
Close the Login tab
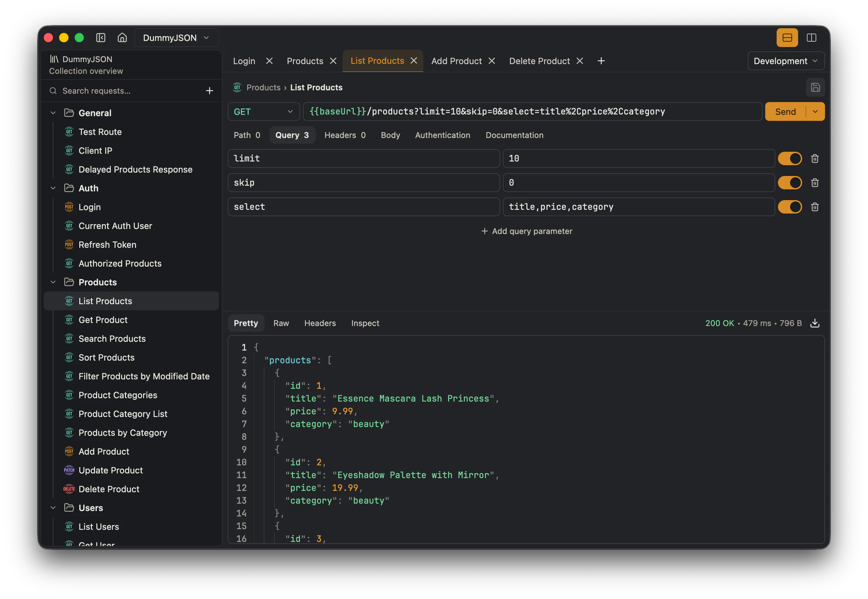click(x=269, y=61)
